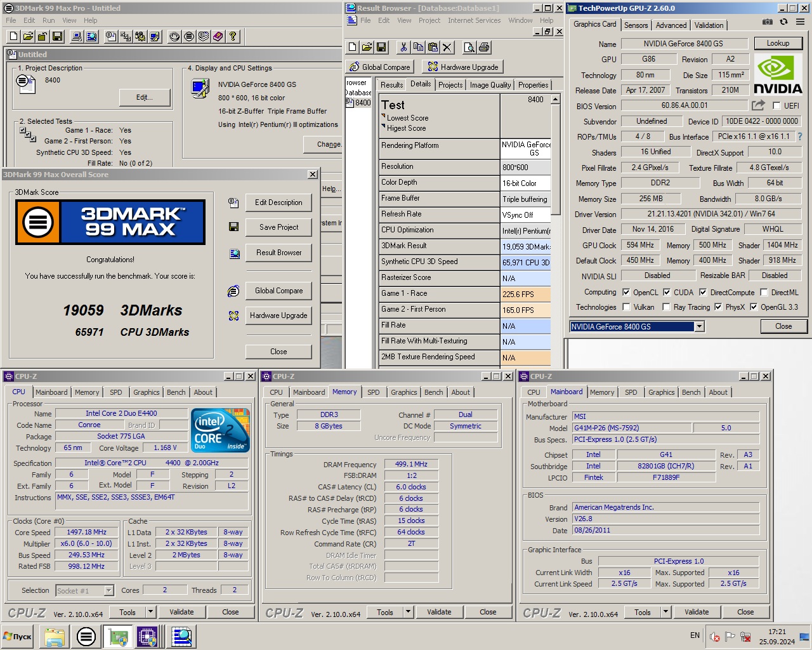Click the clock showing 17:21
812x650 pixels.
pyautogui.click(x=776, y=632)
